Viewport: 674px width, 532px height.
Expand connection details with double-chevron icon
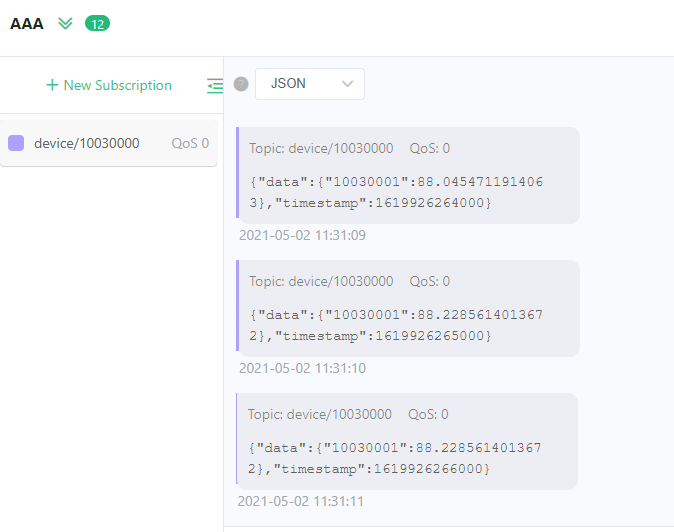point(66,23)
